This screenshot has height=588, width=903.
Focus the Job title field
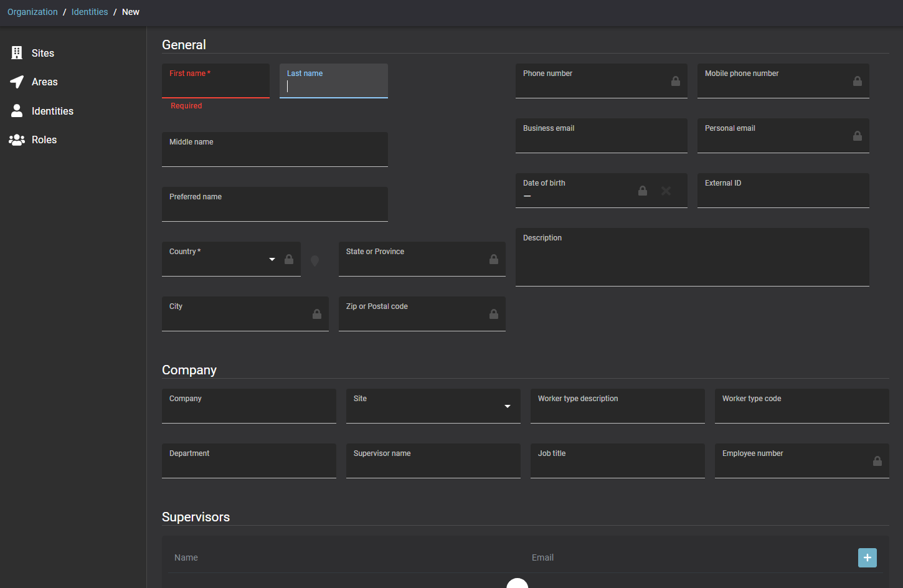pos(618,461)
